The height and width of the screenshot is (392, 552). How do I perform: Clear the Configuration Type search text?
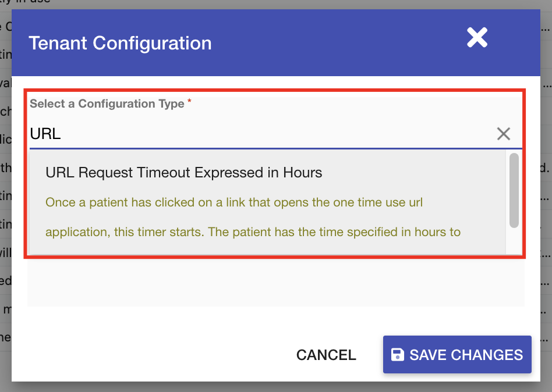503,134
